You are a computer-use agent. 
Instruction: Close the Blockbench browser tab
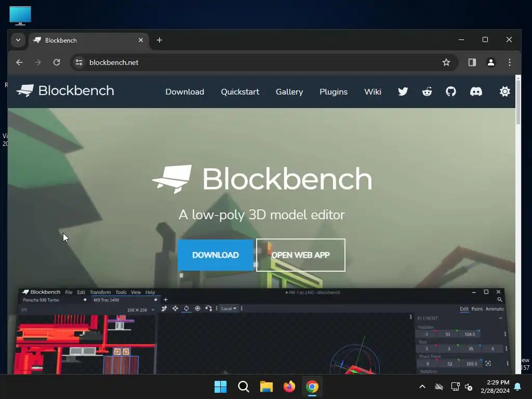(x=141, y=40)
